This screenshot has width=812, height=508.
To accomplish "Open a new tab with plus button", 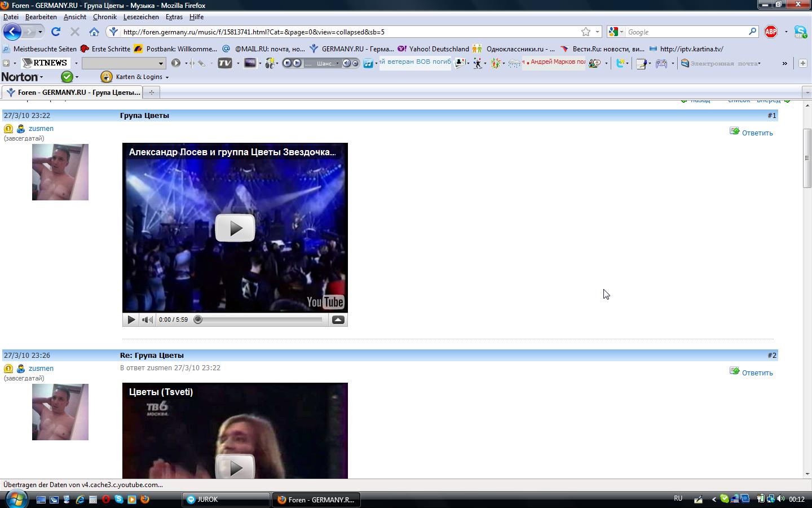I will [151, 92].
